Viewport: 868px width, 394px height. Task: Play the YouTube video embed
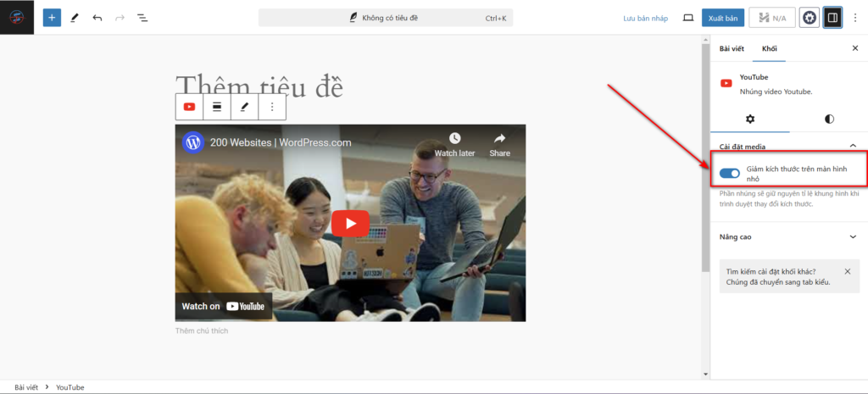click(x=350, y=223)
